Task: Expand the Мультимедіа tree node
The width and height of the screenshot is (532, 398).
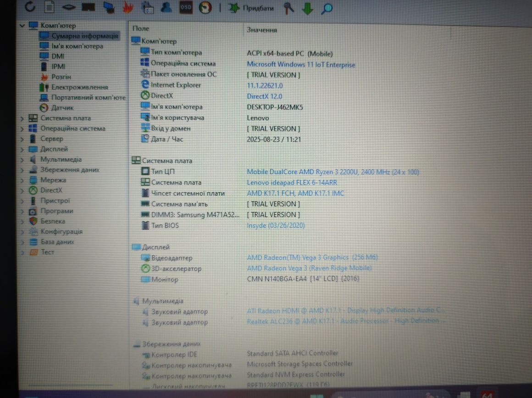Action: click(22, 160)
